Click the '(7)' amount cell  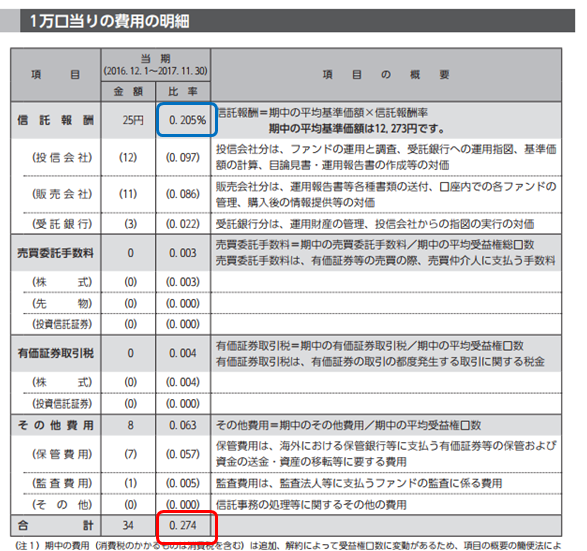[130, 454]
